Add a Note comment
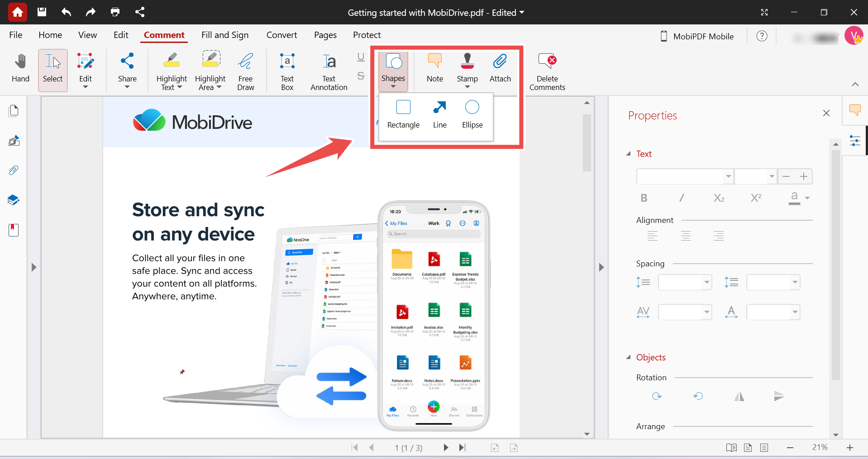The width and height of the screenshot is (868, 459). pyautogui.click(x=434, y=67)
